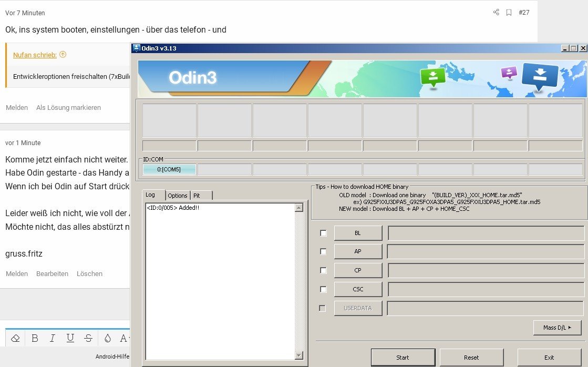588x367 pixels.
Task: Click the BL file path field
Action: (486, 233)
